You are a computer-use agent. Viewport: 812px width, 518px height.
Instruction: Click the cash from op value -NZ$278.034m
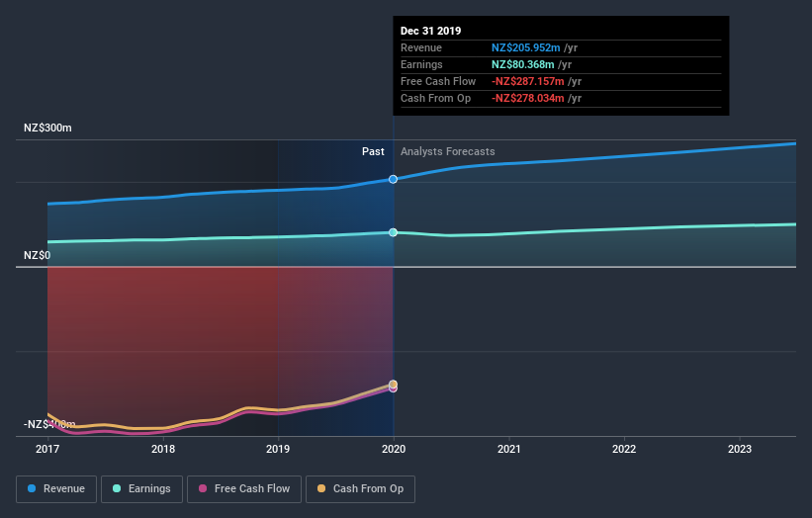tap(528, 98)
